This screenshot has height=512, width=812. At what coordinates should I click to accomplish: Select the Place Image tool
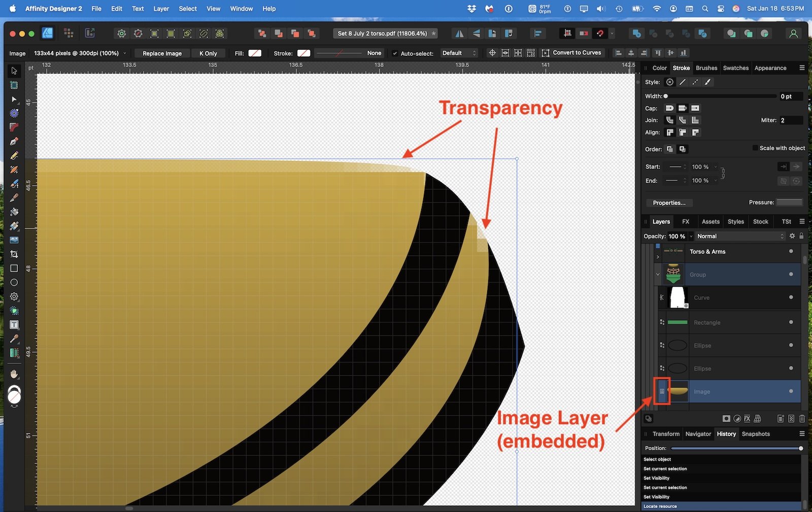[14, 240]
